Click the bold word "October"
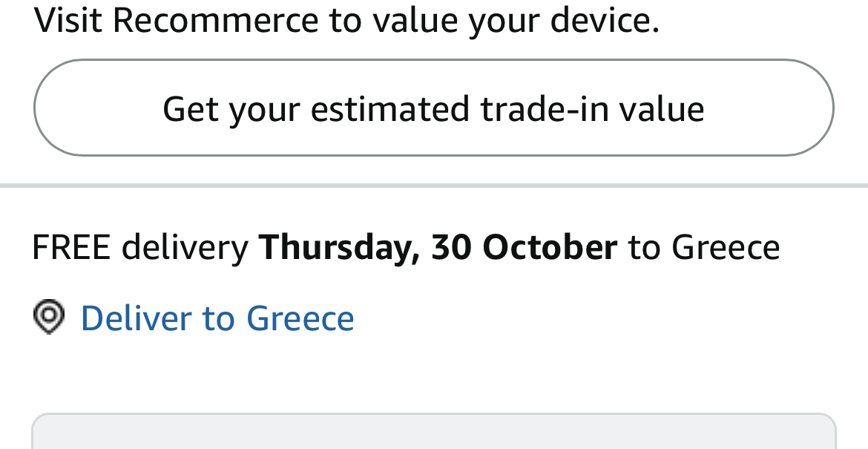 pyautogui.click(x=550, y=247)
